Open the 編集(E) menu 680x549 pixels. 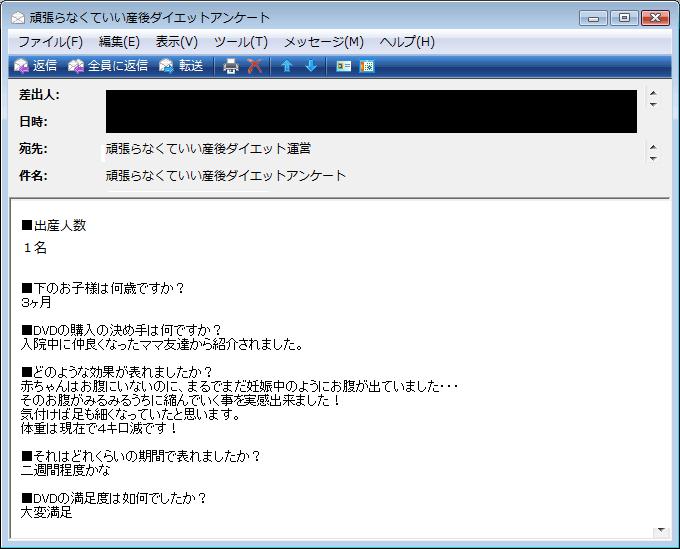click(119, 42)
